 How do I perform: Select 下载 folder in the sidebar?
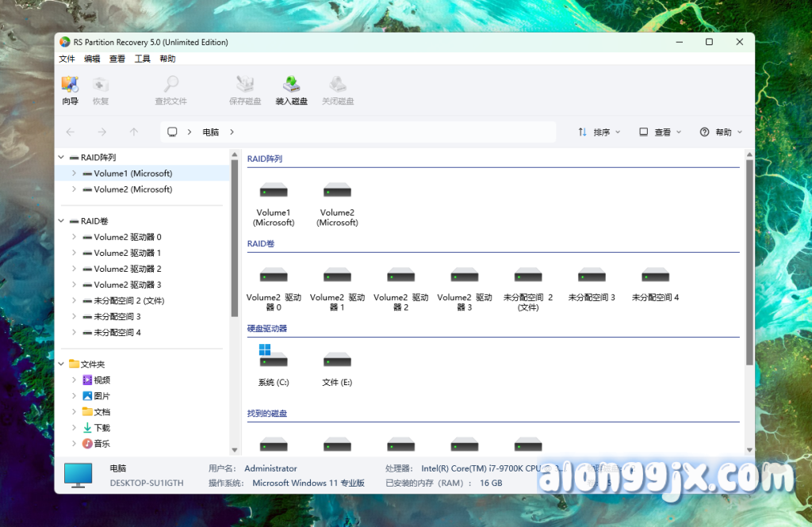[101, 428]
